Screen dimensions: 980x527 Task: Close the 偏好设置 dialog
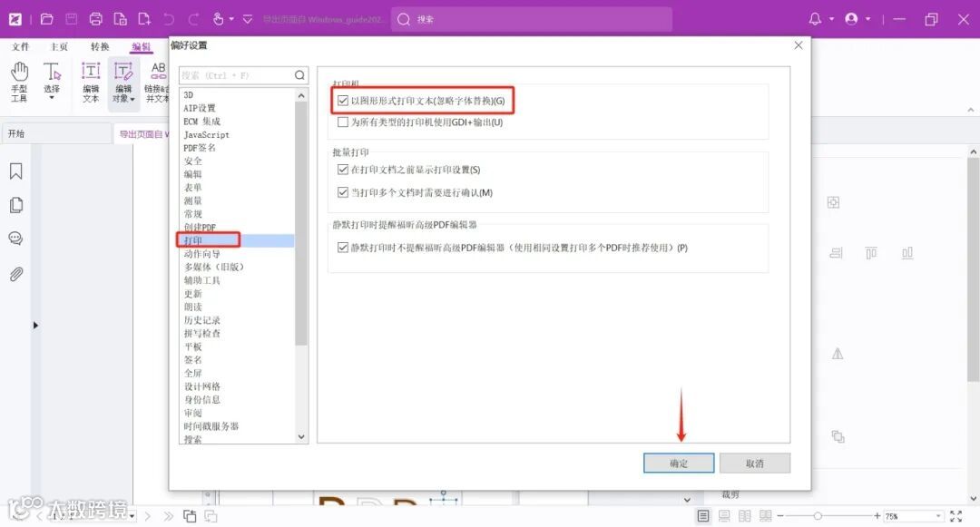coord(799,45)
